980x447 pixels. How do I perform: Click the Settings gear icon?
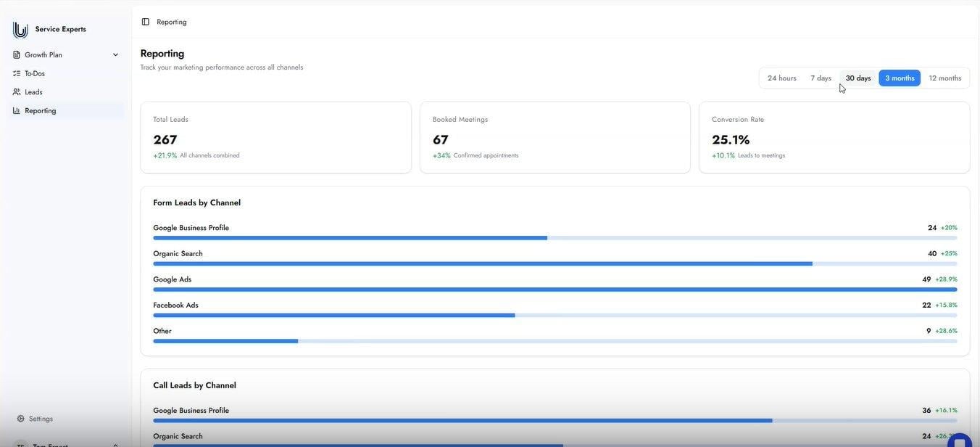point(21,419)
